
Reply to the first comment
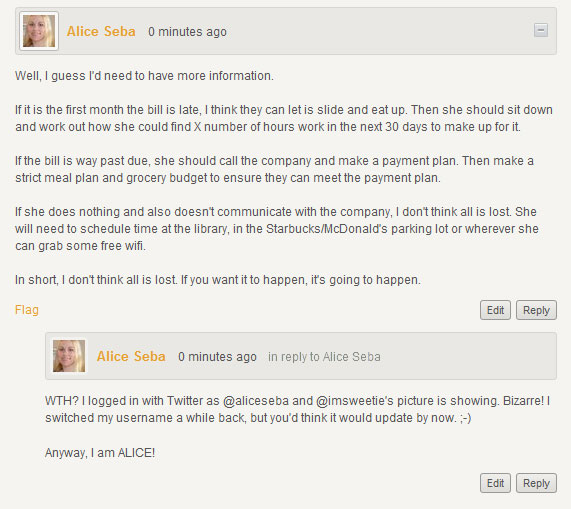point(536,310)
